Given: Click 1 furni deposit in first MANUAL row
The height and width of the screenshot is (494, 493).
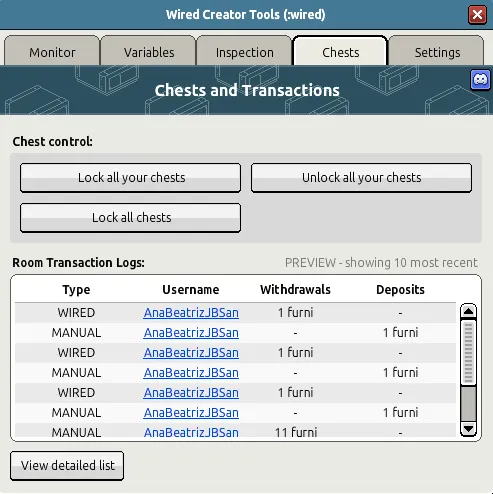Looking at the screenshot, I should [x=400, y=333].
